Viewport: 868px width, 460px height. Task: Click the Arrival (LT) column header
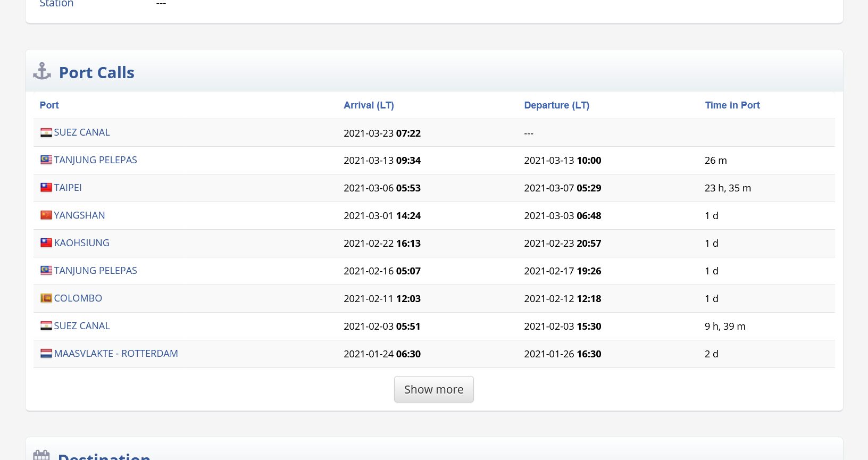(x=369, y=105)
